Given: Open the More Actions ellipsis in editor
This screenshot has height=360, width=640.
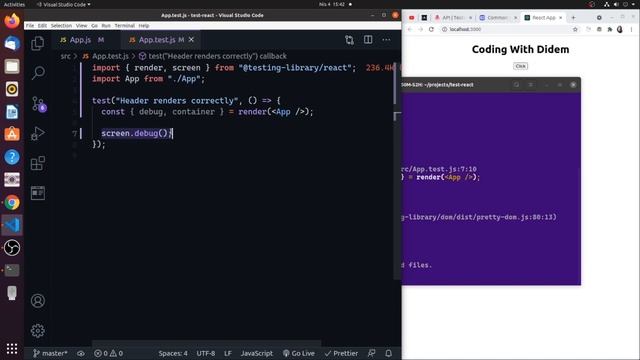Looking at the screenshot, I should point(386,40).
